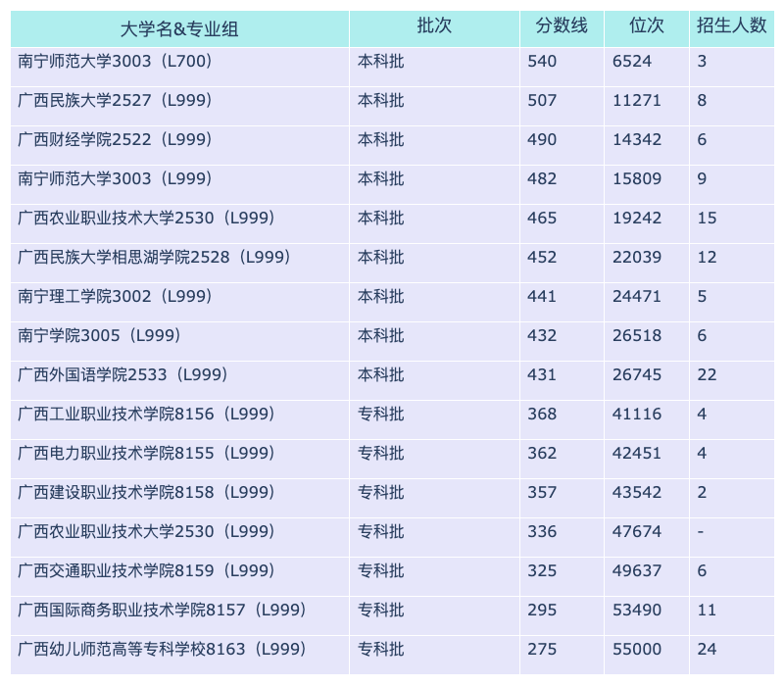Click score value 431
The width and height of the screenshot is (784, 686).
pyautogui.click(x=542, y=374)
